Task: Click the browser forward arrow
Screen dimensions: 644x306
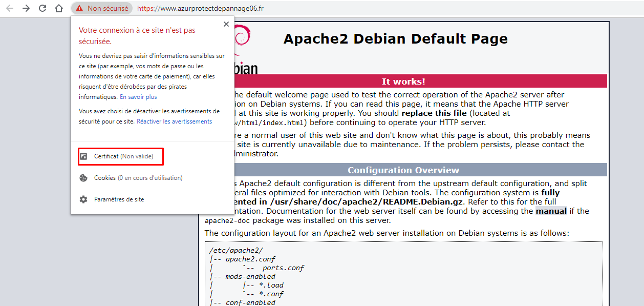Action: pos(26,9)
